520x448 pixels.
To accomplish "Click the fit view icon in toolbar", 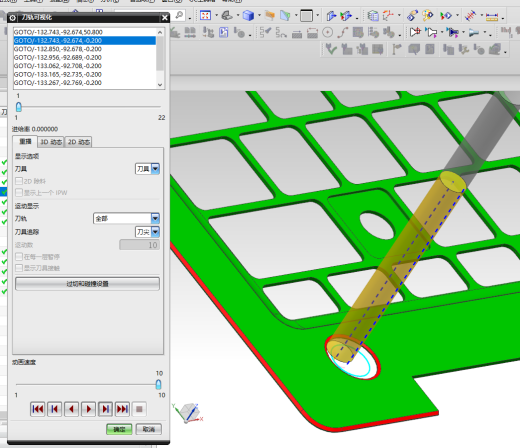I will point(205,15).
